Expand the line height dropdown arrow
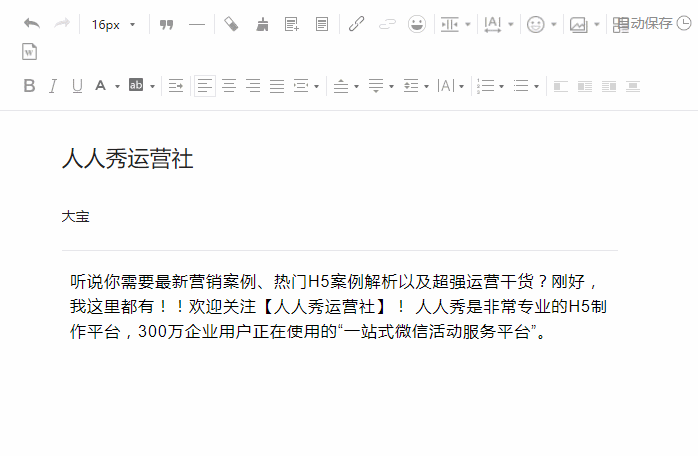 426,86
